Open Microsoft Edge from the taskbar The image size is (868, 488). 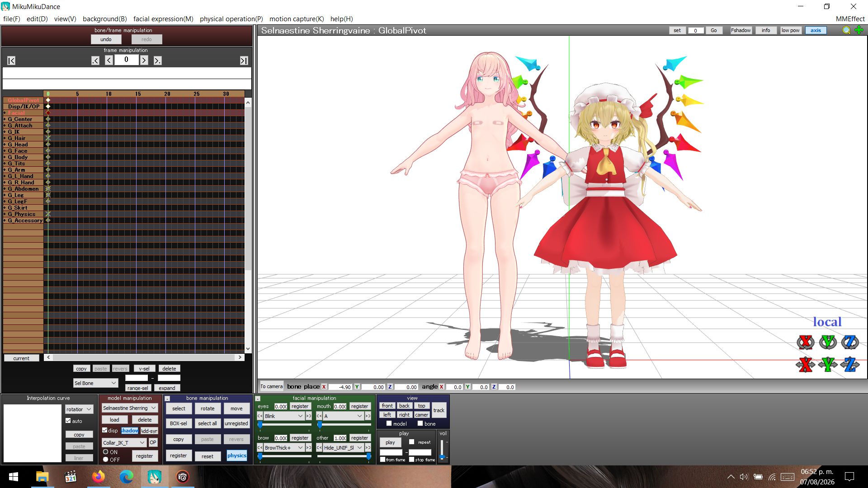(126, 477)
